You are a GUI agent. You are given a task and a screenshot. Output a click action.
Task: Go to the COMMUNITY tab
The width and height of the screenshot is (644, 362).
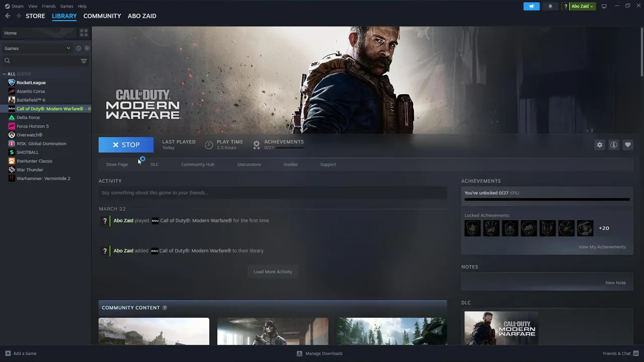click(102, 16)
